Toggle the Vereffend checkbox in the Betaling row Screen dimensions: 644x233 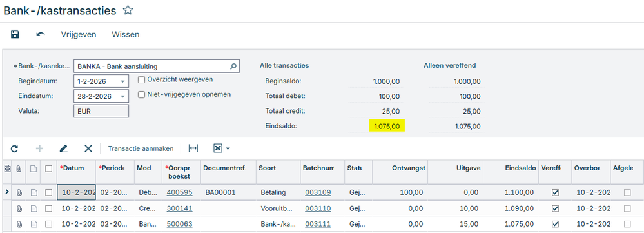pyautogui.click(x=555, y=192)
